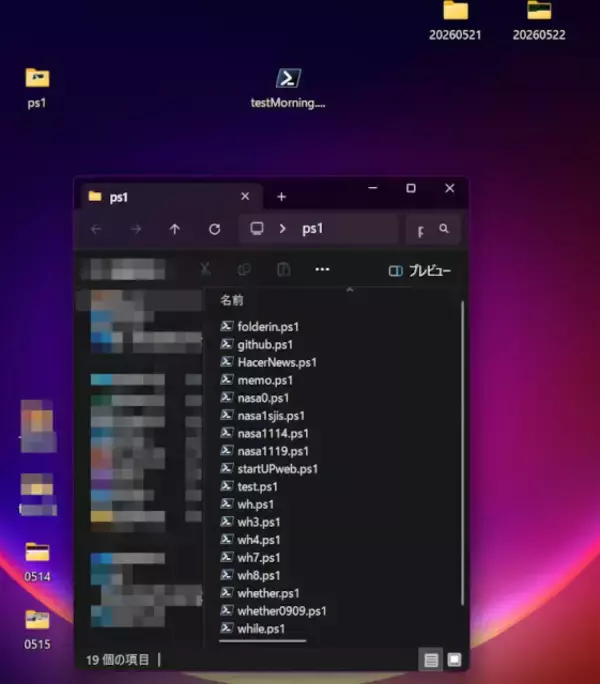Open the See more ellipsis menu
This screenshot has height=684, width=600.
322,270
